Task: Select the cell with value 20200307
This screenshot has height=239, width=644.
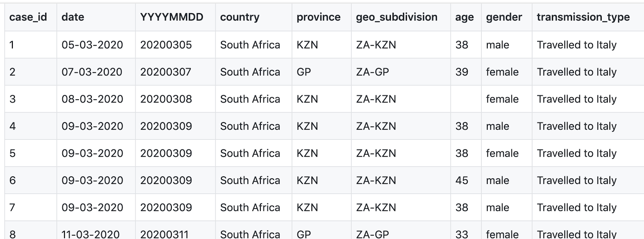Action: coord(166,72)
